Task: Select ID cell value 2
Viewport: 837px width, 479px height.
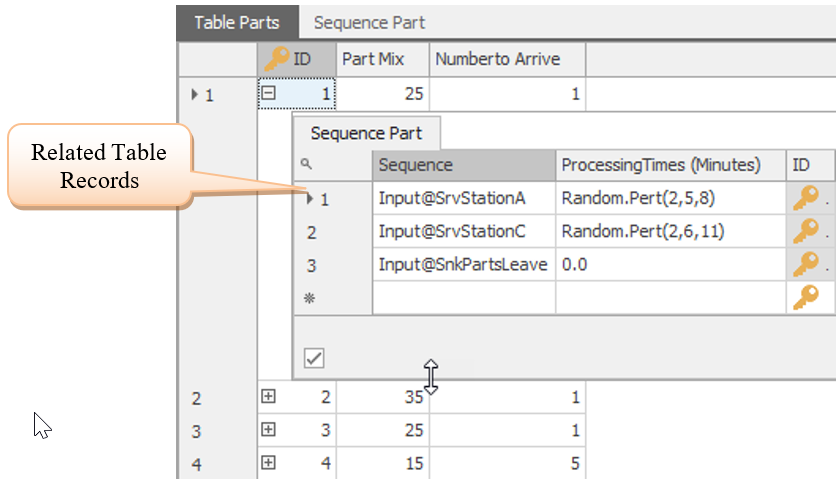Action: click(x=297, y=397)
